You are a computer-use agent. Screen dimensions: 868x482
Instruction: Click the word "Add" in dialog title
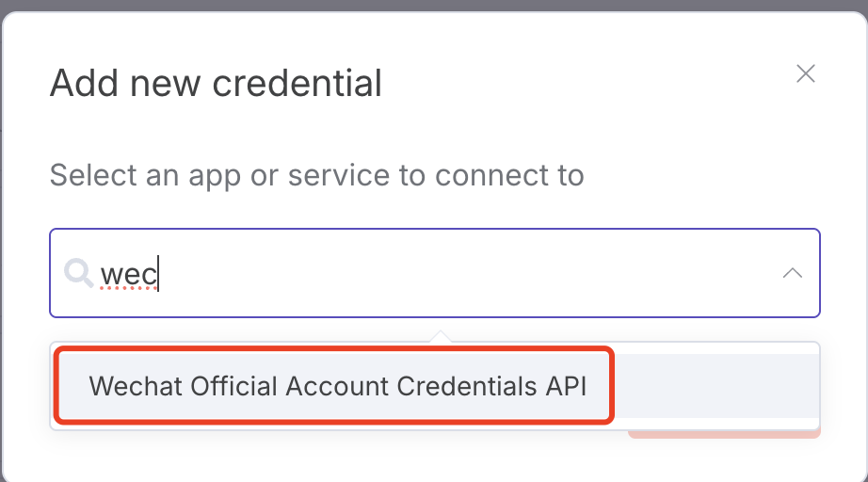(78, 83)
